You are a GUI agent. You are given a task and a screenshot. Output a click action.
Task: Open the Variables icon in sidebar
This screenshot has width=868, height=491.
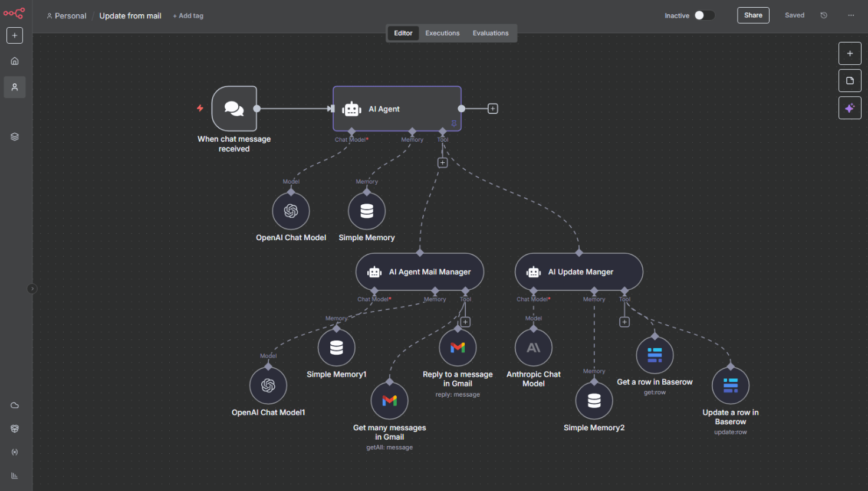[15, 452]
